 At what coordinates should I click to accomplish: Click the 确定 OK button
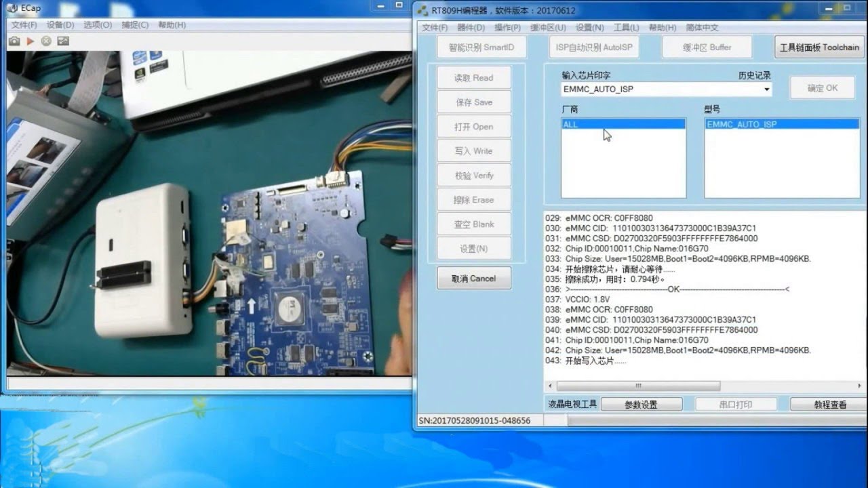point(823,88)
